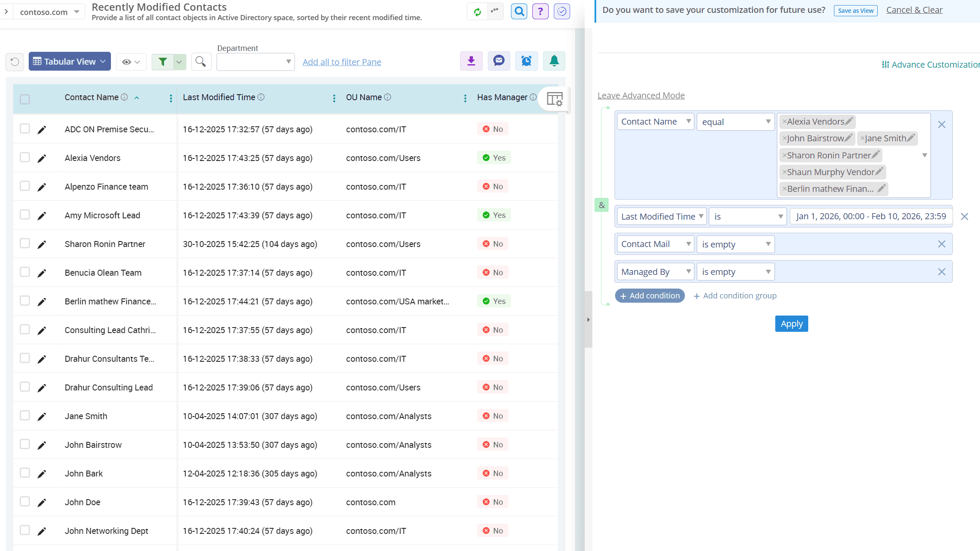Open the Contact Mail field dropdown
980x551 pixels.
pyautogui.click(x=655, y=244)
